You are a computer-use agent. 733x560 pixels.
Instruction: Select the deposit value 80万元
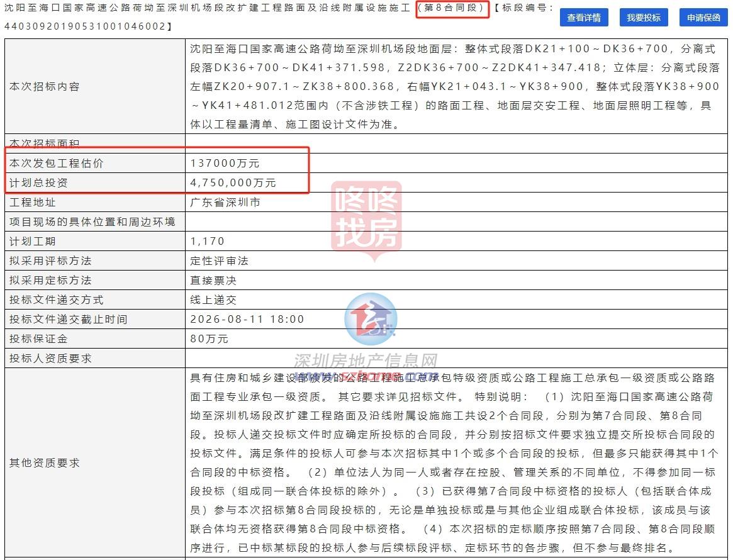(210, 339)
